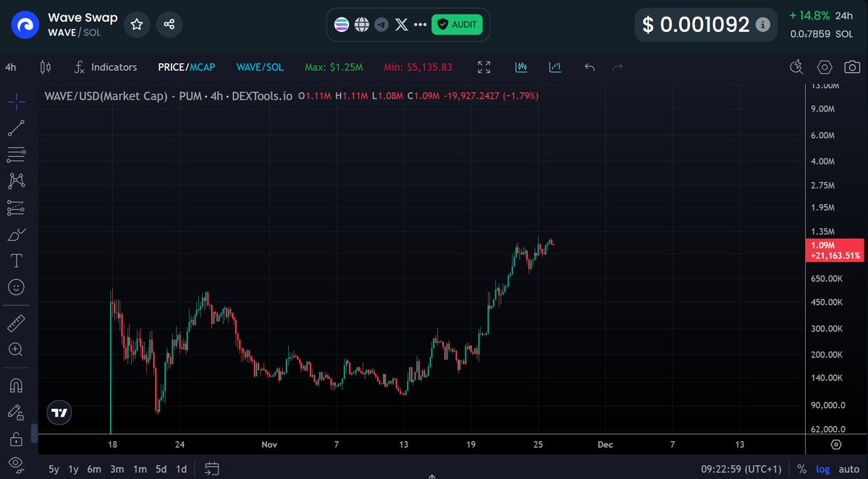Open chart settings via the gear icon
This screenshot has width=868, height=479.
coord(825,67)
